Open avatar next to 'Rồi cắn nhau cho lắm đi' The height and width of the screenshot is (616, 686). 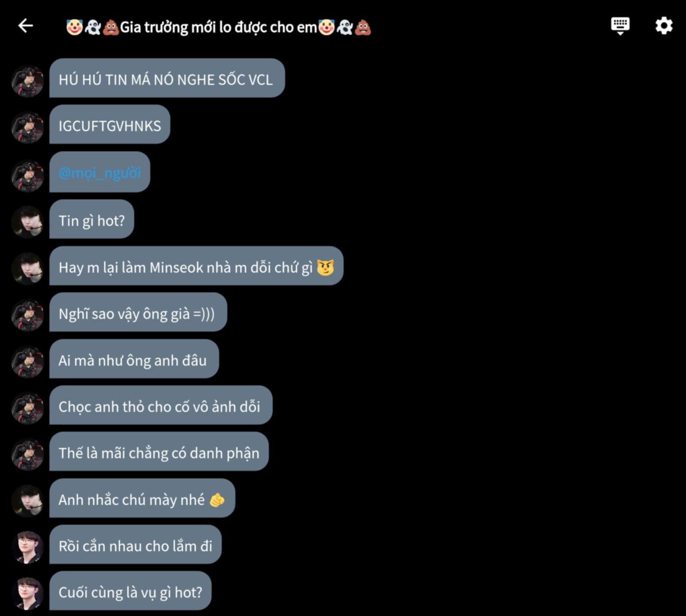pyautogui.click(x=27, y=547)
